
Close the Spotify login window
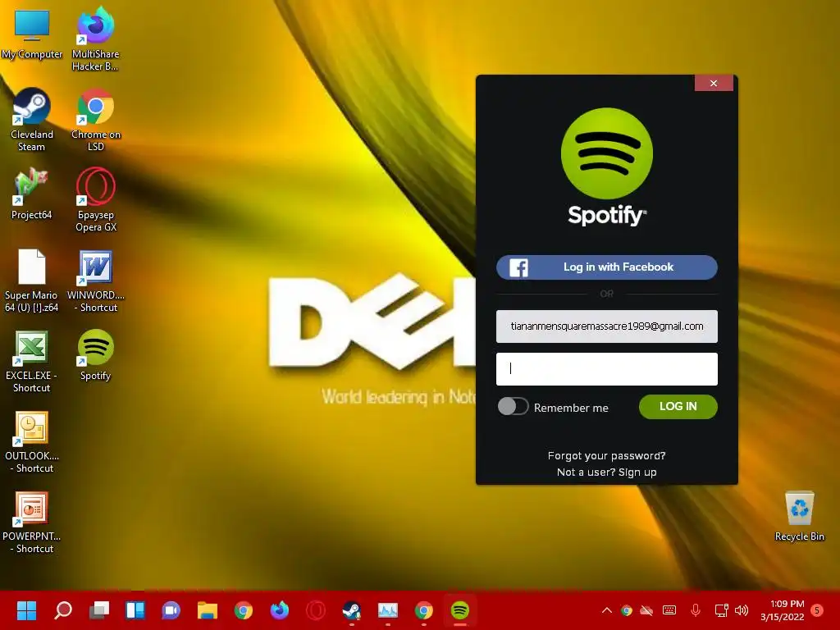[714, 83]
